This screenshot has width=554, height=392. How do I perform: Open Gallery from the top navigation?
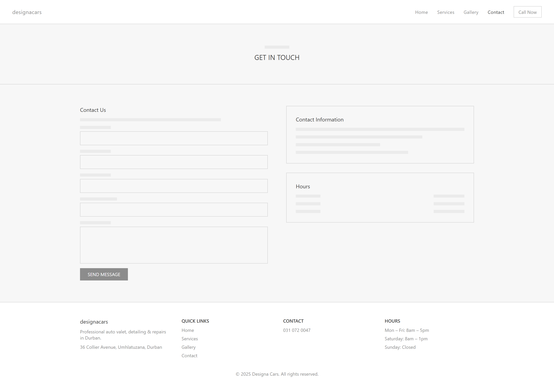point(471,12)
